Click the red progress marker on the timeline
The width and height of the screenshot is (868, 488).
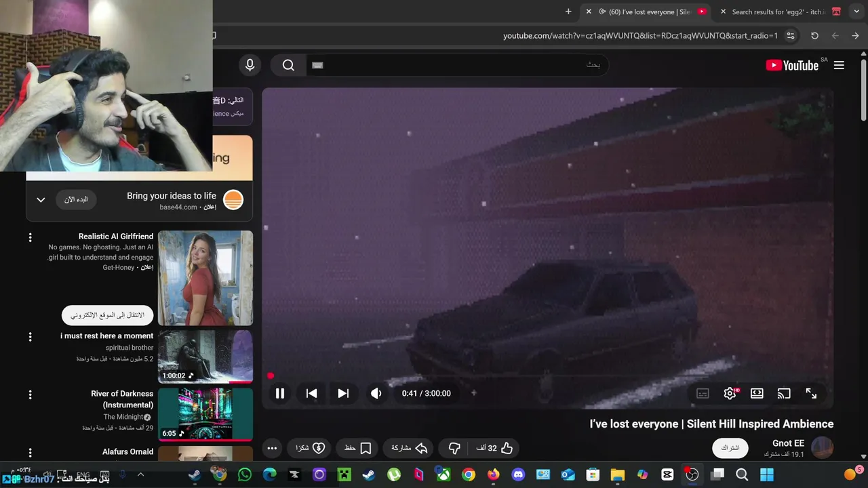click(x=271, y=375)
